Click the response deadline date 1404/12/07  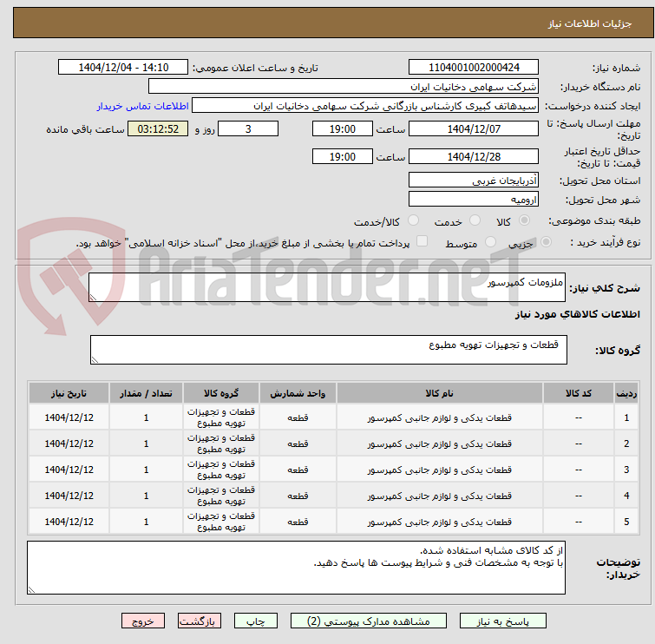[474, 128]
